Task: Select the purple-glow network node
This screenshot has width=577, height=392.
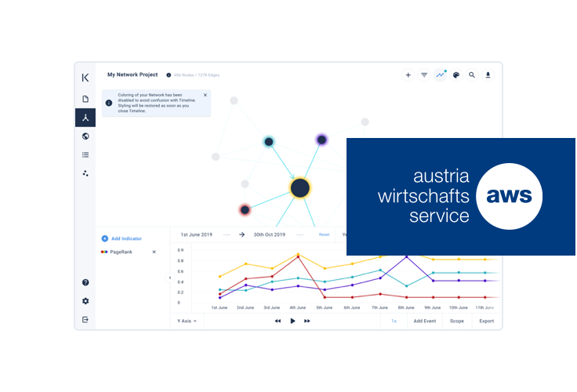Action: [x=321, y=140]
